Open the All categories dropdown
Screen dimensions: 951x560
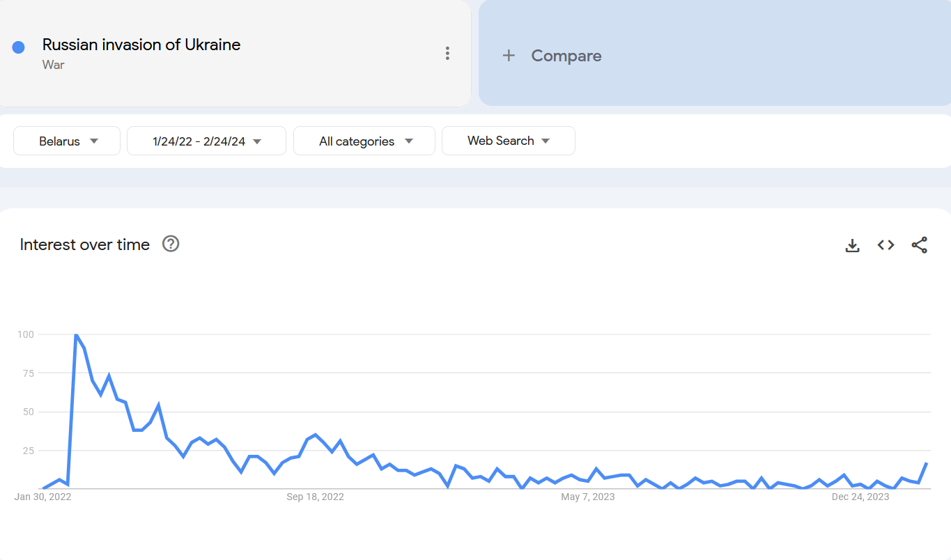point(364,141)
